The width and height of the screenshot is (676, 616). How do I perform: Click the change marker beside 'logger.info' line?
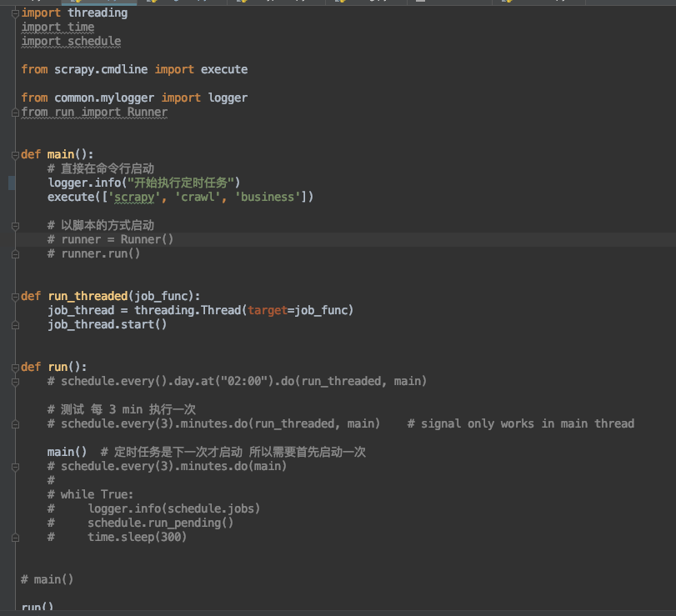click(12, 183)
